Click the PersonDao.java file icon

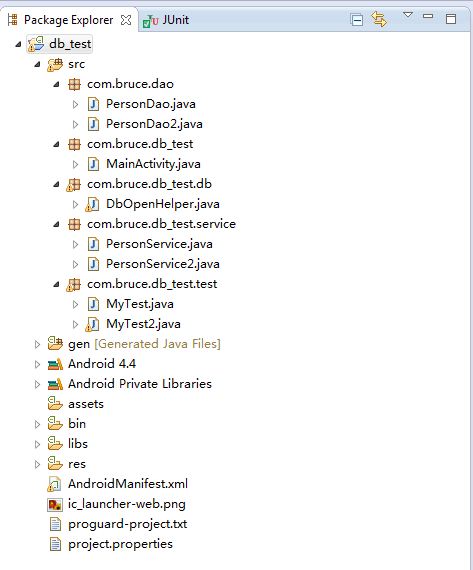pos(93,104)
